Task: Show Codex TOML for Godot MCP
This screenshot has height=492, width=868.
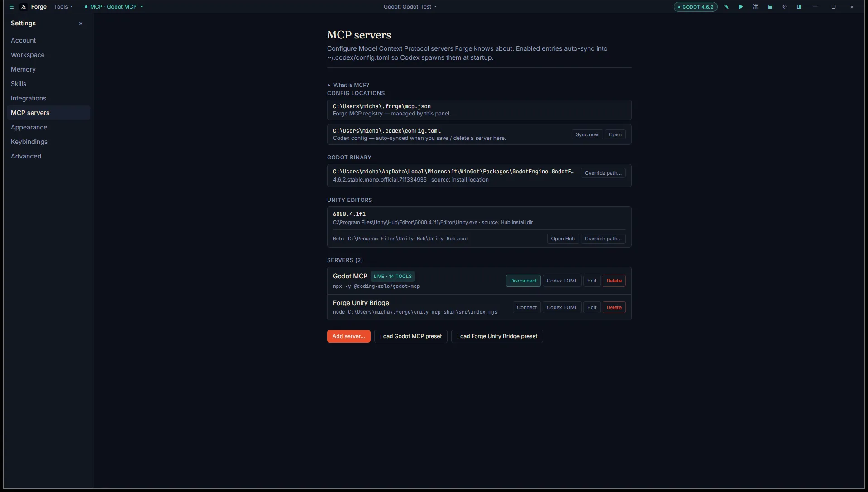Action: 562,281
